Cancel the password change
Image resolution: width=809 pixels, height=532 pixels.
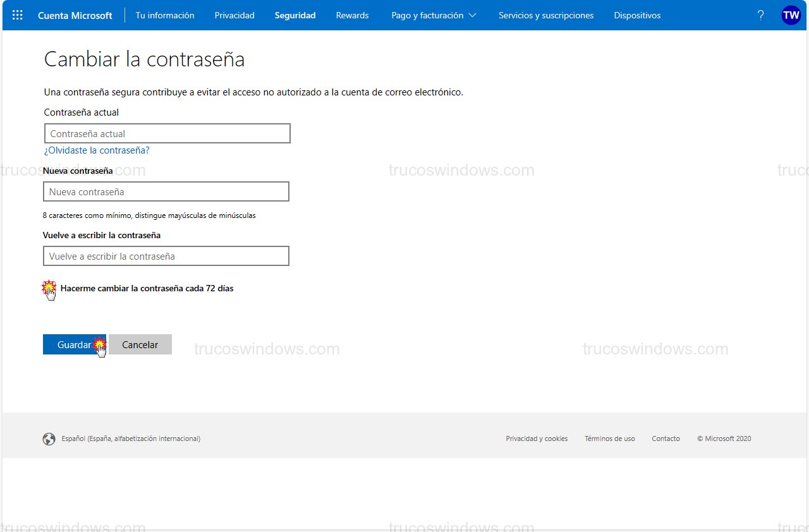tap(140, 344)
